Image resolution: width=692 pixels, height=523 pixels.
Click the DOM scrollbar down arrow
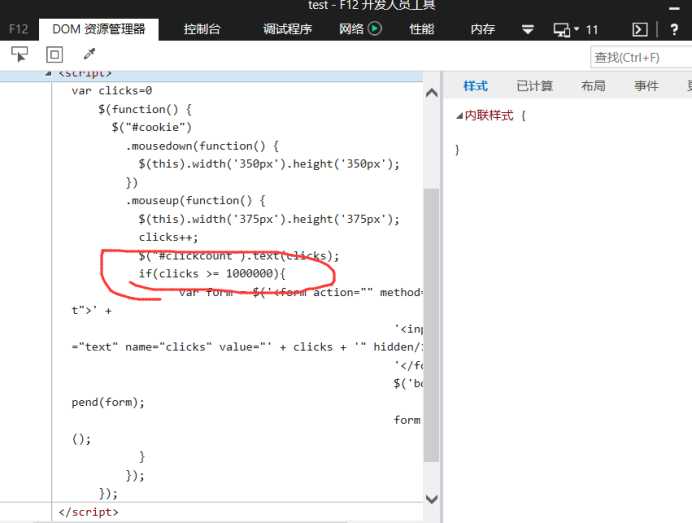(x=432, y=499)
